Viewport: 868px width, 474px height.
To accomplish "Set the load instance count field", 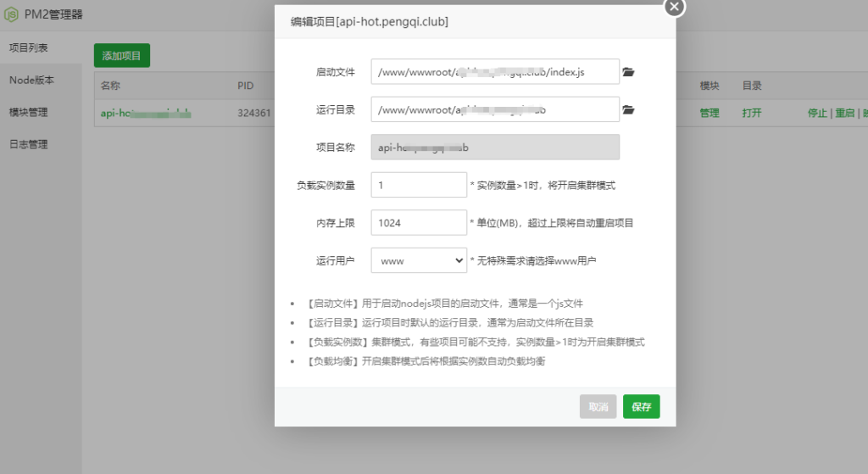I will tap(419, 185).
